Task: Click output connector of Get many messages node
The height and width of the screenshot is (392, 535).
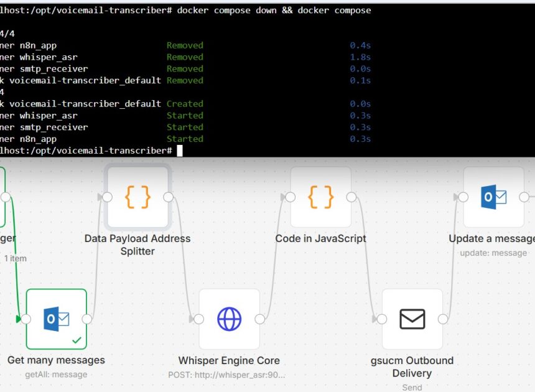Action: [87, 319]
